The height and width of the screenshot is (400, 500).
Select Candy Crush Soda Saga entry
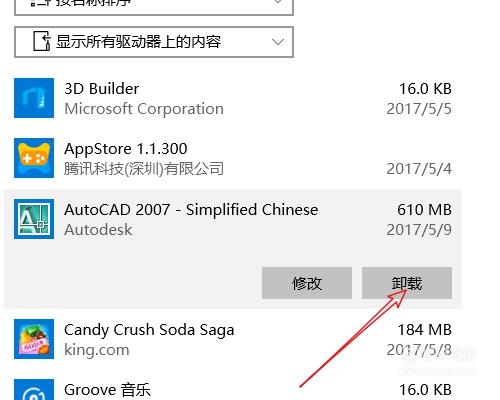click(233, 339)
